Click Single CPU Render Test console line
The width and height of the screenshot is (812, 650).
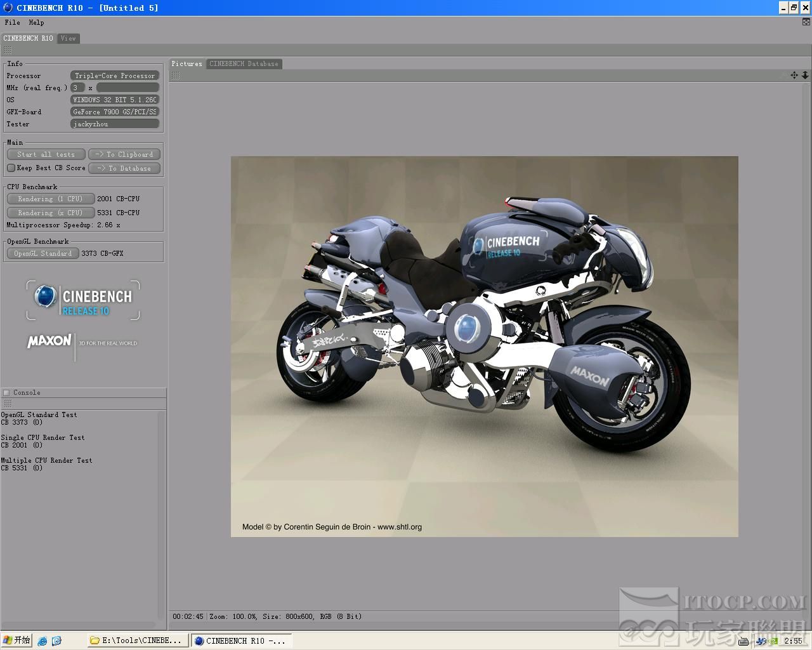(x=43, y=437)
